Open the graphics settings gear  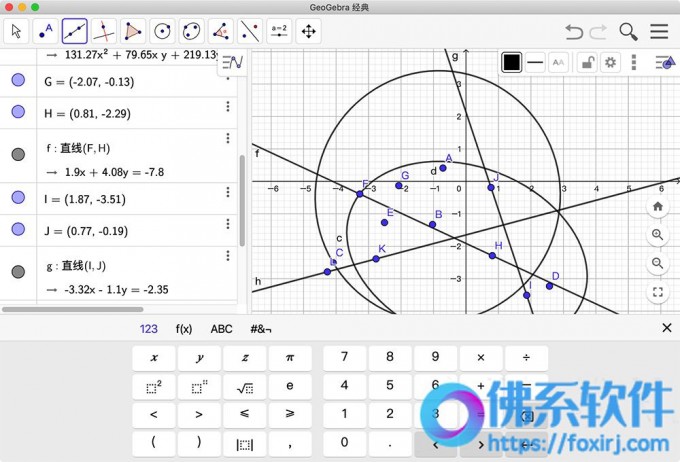tap(610, 62)
